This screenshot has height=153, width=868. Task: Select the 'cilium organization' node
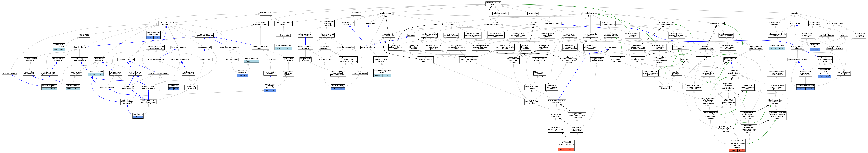pos(360,73)
